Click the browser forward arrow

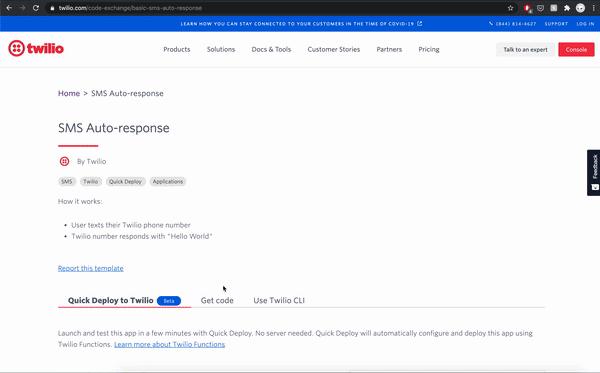(22, 8)
